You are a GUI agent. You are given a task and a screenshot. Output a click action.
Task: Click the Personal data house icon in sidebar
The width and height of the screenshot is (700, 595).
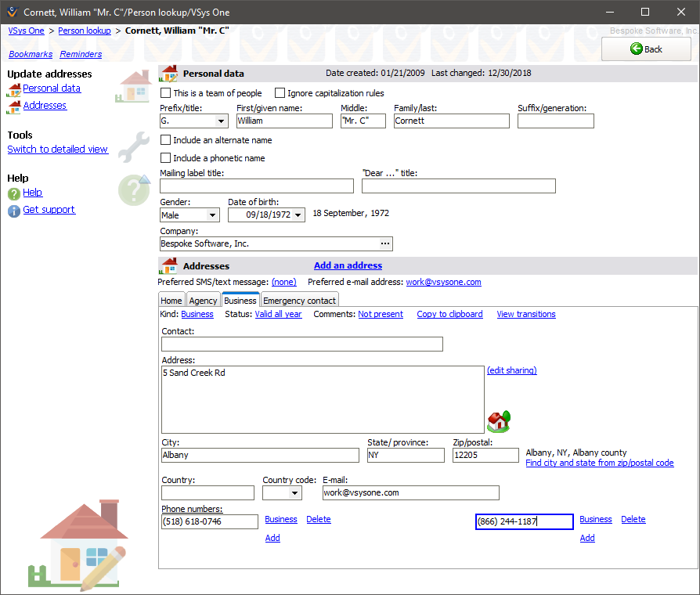(16, 88)
